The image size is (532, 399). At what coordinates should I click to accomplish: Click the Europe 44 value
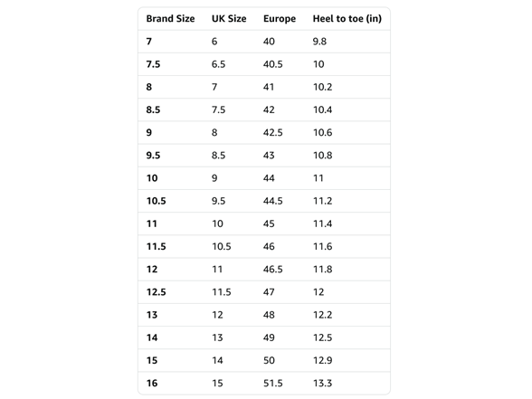pos(269,178)
